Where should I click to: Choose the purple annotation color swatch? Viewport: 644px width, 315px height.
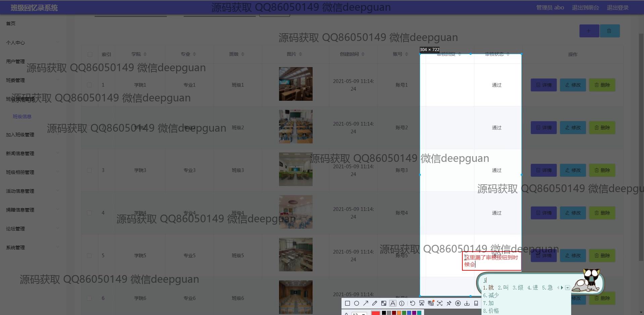(414, 313)
